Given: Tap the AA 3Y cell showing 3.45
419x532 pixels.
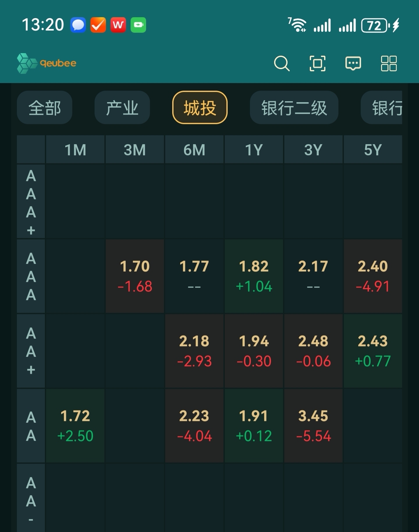Looking at the screenshot, I should (313, 425).
